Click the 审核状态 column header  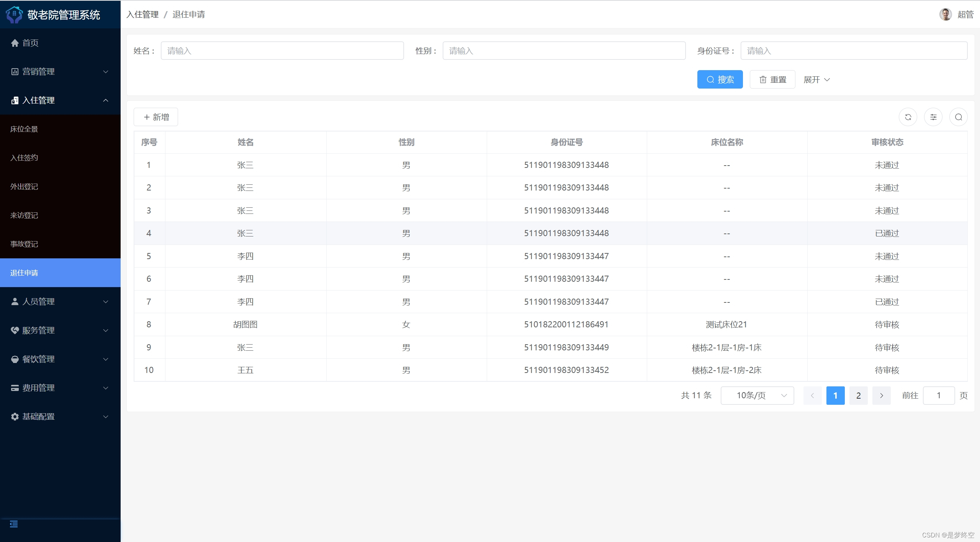pos(887,143)
